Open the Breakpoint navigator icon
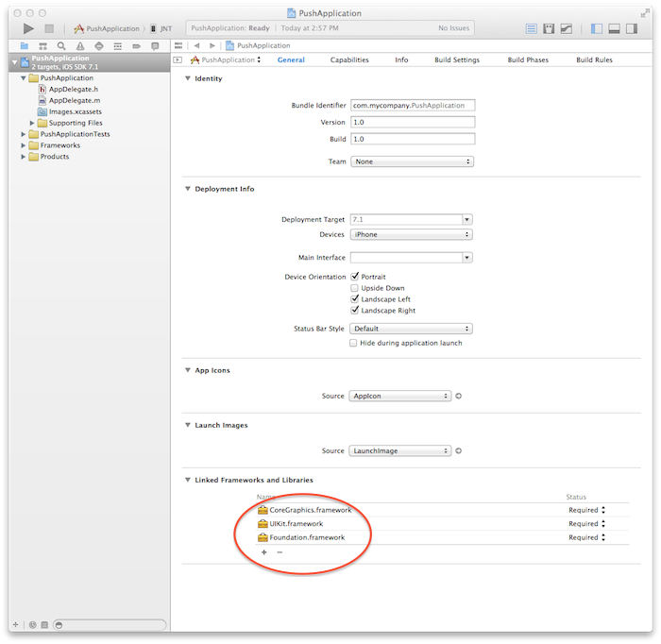The width and height of the screenshot is (661, 644). [136, 46]
